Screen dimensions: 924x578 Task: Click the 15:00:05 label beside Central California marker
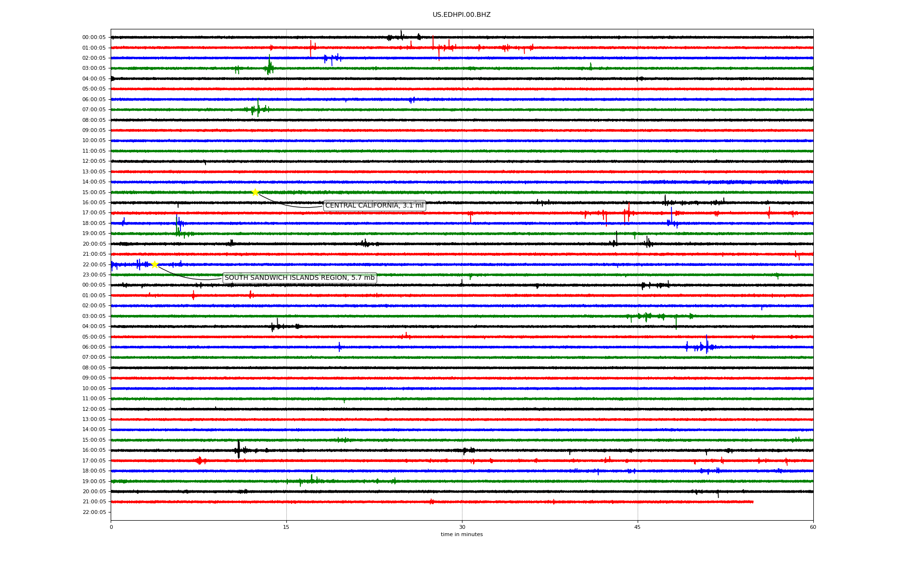(94, 192)
